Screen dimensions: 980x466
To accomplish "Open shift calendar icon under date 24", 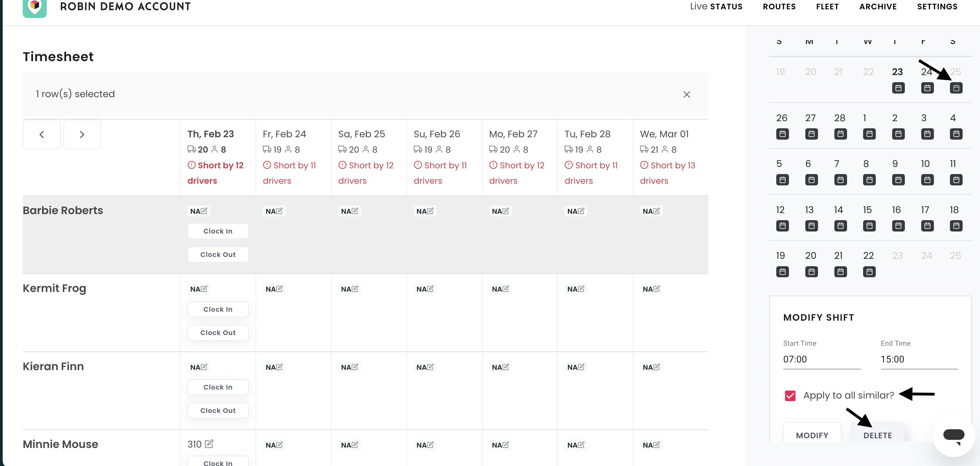I will [x=927, y=88].
